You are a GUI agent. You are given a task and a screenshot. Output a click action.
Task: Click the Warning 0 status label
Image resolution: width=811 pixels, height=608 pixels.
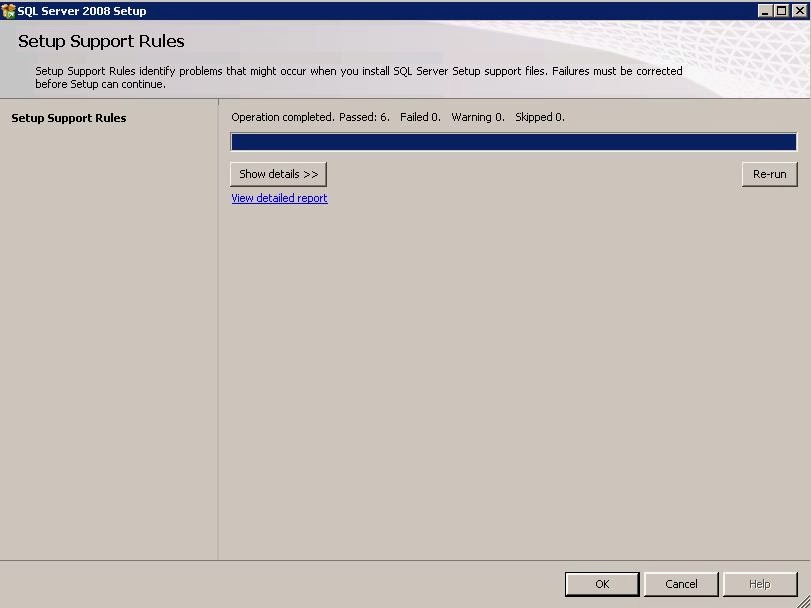[x=477, y=117]
